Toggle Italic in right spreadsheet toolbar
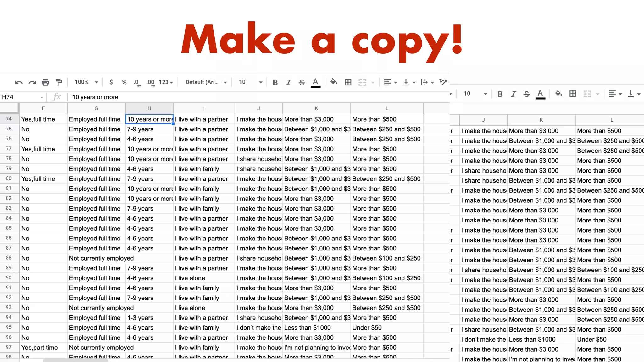This screenshot has height=362, width=644. (x=513, y=94)
